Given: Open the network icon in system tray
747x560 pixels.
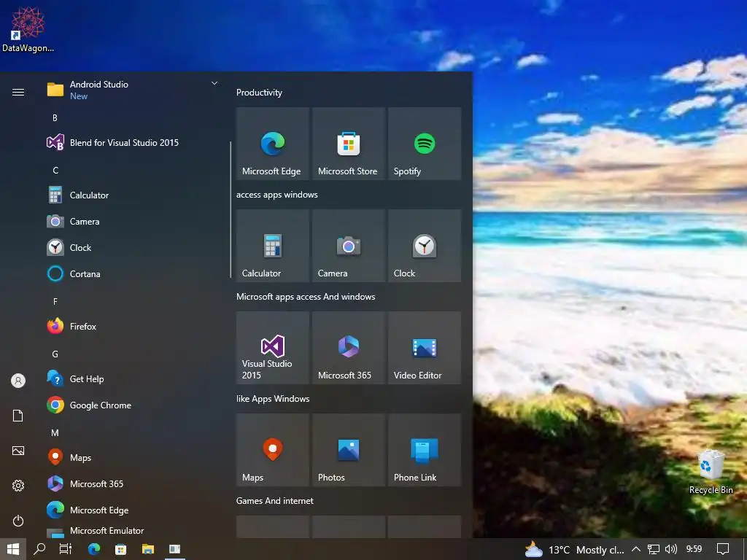Looking at the screenshot, I should click(654, 550).
